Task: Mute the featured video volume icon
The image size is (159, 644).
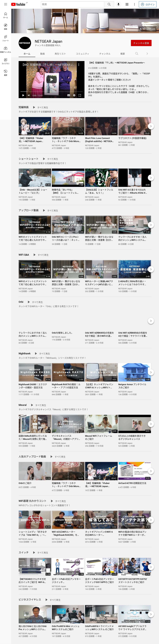Action: [x=29, y=95]
